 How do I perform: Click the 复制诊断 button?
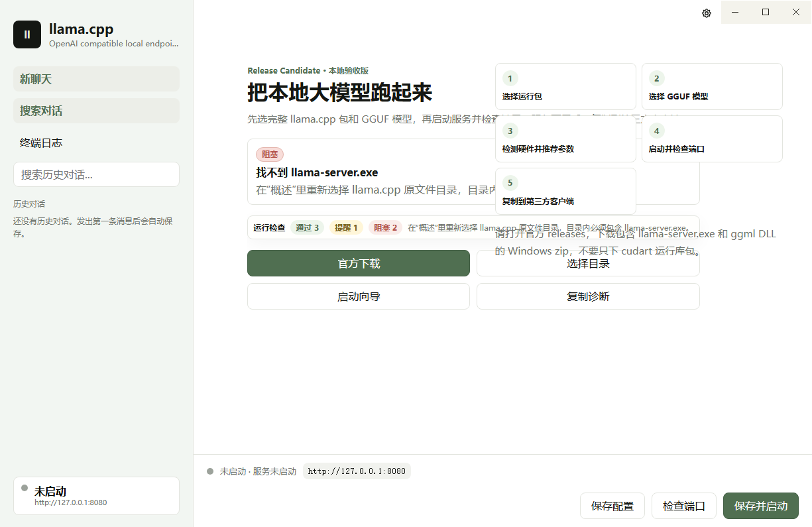coord(588,296)
